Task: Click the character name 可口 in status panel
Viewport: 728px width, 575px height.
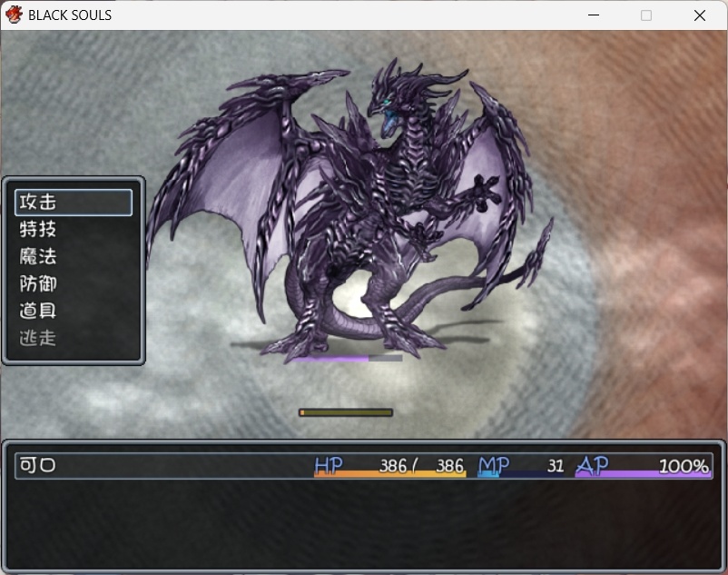Action: [37, 464]
